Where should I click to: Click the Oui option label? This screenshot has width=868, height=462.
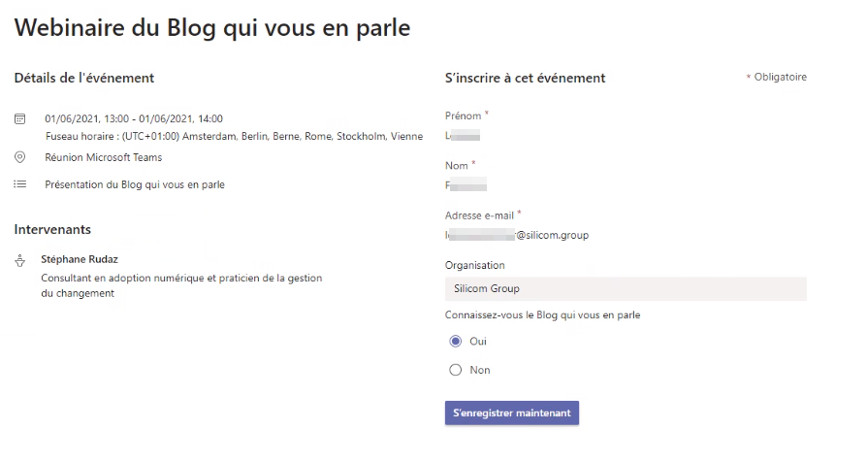pyautogui.click(x=478, y=342)
